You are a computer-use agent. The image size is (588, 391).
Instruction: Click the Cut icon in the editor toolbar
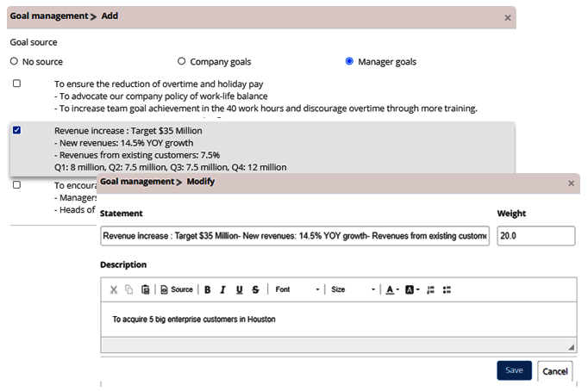click(114, 289)
